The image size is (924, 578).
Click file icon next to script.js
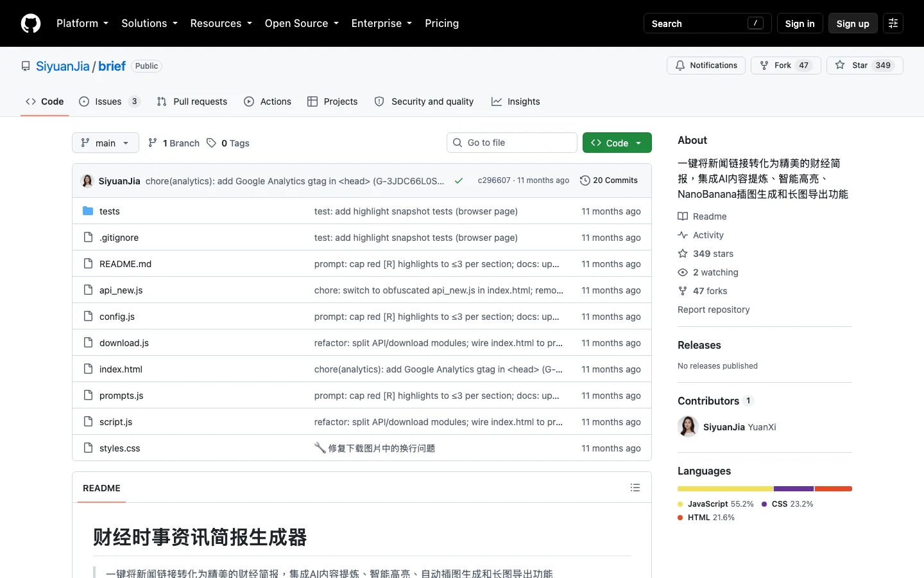88,422
